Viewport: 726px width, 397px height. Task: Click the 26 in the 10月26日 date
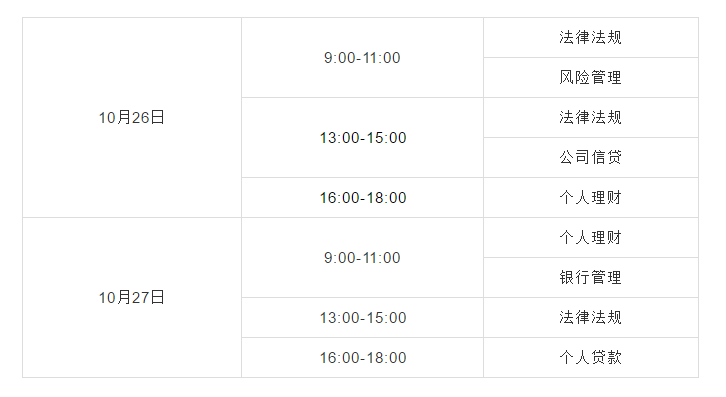click(141, 118)
